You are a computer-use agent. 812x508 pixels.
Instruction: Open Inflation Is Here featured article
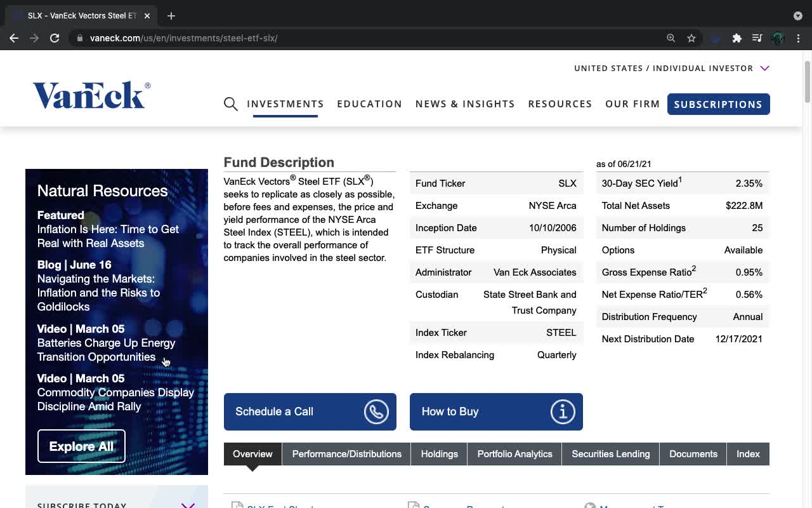click(x=108, y=236)
